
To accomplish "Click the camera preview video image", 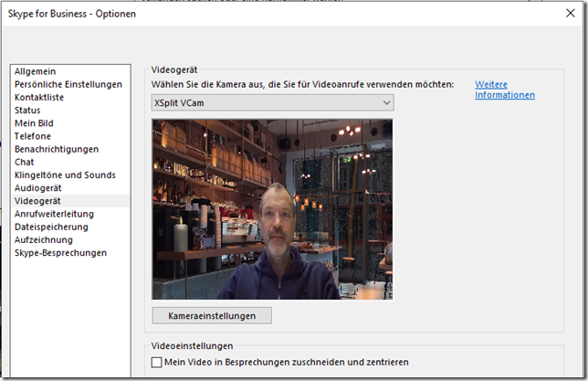I will 273,209.
